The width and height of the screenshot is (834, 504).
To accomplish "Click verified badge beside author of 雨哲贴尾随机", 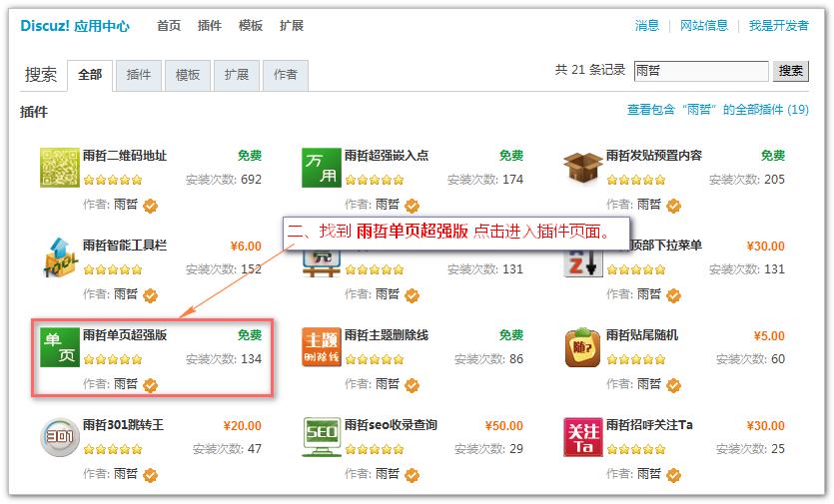I will coord(674,385).
